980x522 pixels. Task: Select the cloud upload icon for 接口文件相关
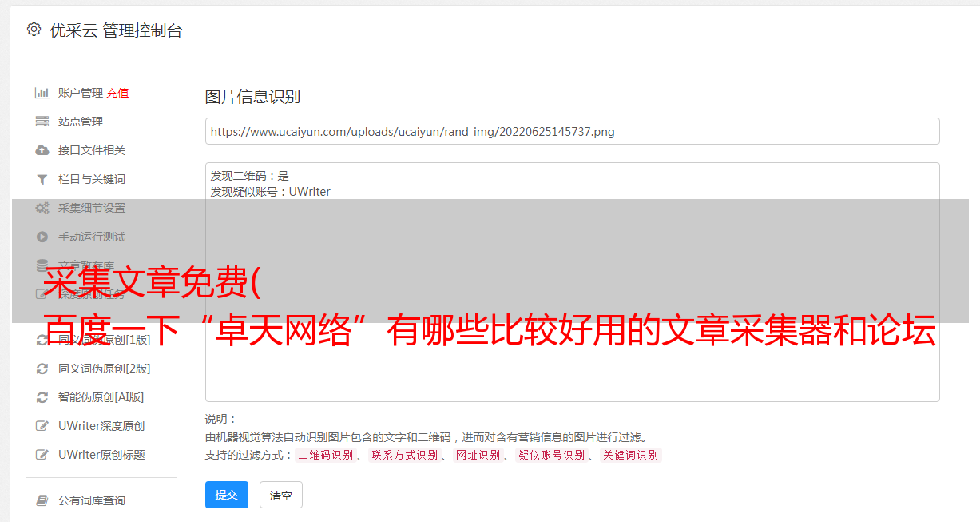(42, 150)
